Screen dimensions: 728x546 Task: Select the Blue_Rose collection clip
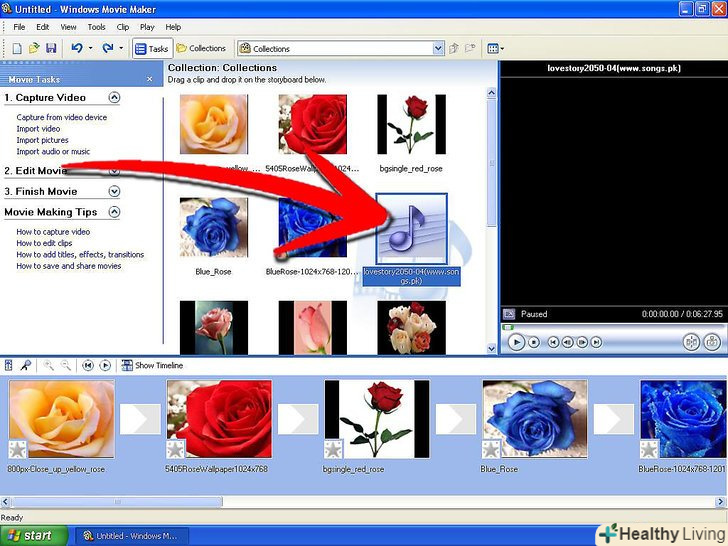(x=214, y=228)
